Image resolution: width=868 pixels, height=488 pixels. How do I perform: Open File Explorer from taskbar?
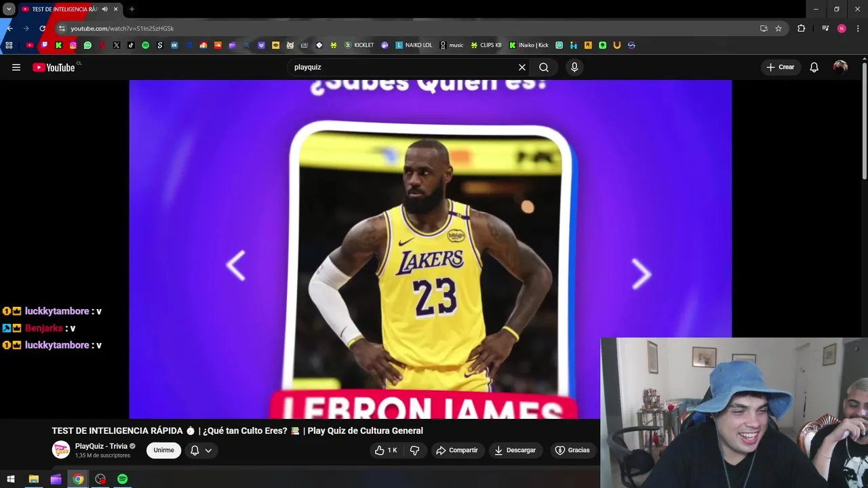(x=33, y=479)
